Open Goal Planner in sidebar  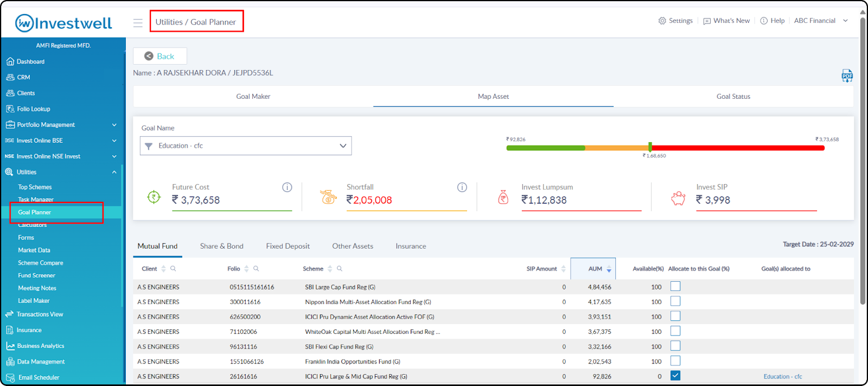pyautogui.click(x=35, y=213)
